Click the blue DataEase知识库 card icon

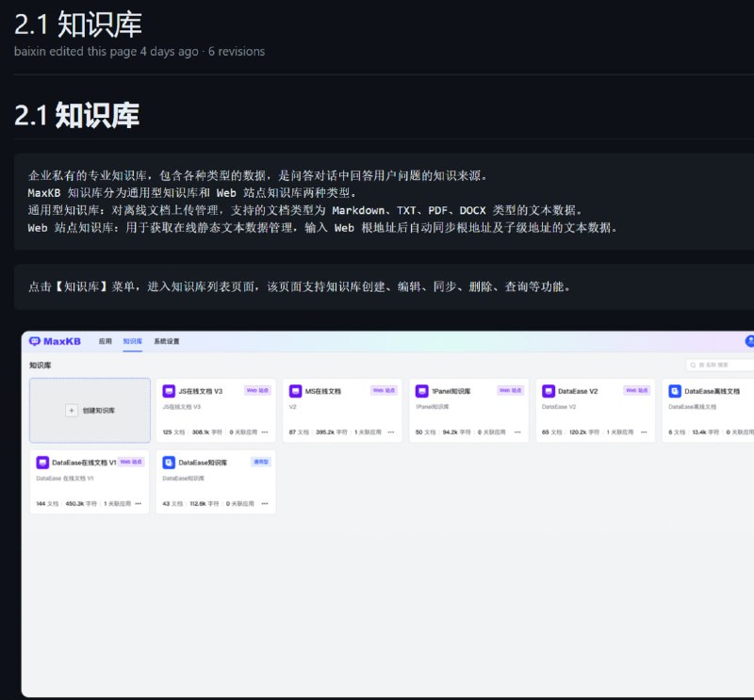tap(169, 463)
